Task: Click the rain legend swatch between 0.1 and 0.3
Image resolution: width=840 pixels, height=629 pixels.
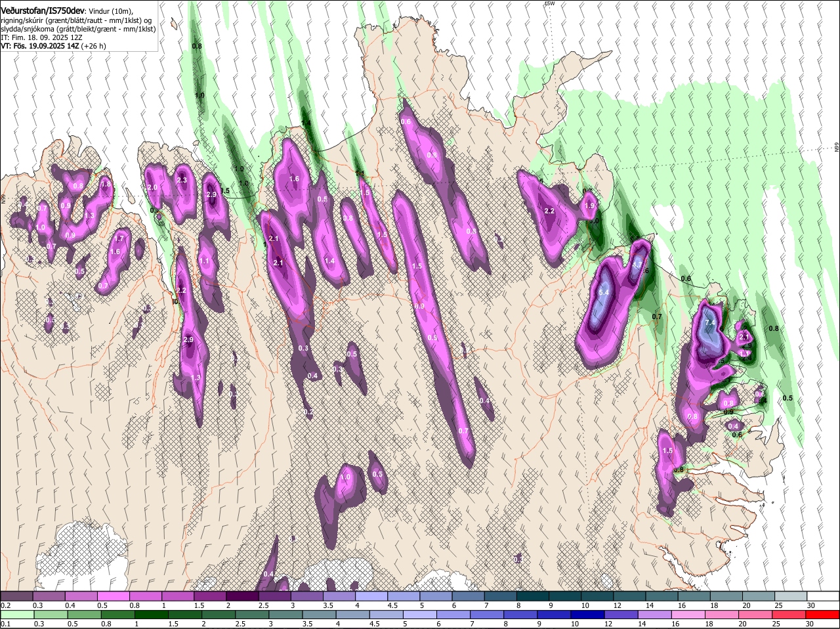Action: 16,615
